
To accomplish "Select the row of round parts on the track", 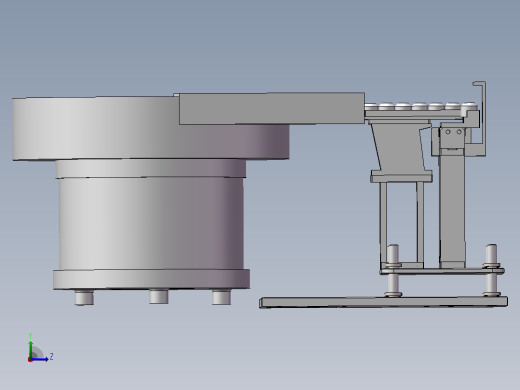I will [421, 107].
